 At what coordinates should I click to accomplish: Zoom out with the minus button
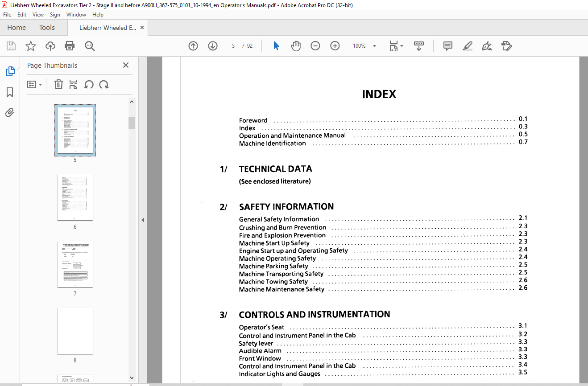[315, 46]
